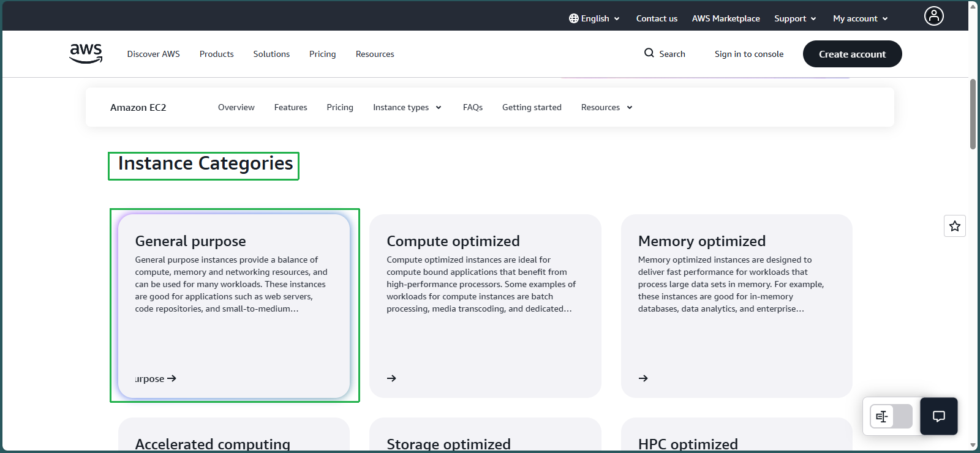Click the arrow on Compute optimized card

pyautogui.click(x=391, y=378)
